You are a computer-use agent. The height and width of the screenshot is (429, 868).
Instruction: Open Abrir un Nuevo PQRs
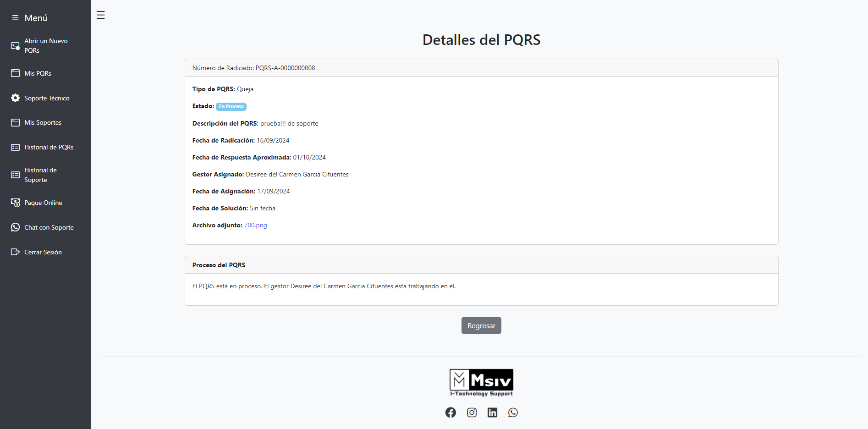tap(46, 45)
